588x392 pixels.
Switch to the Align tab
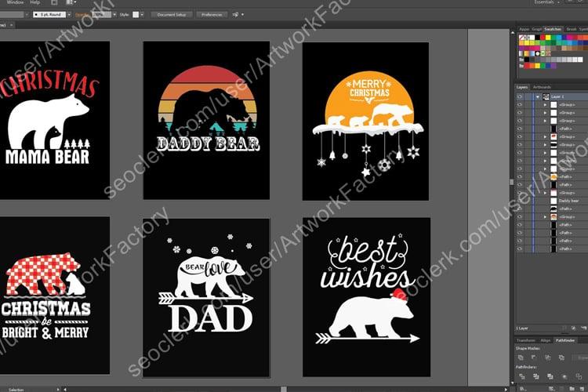(x=545, y=340)
